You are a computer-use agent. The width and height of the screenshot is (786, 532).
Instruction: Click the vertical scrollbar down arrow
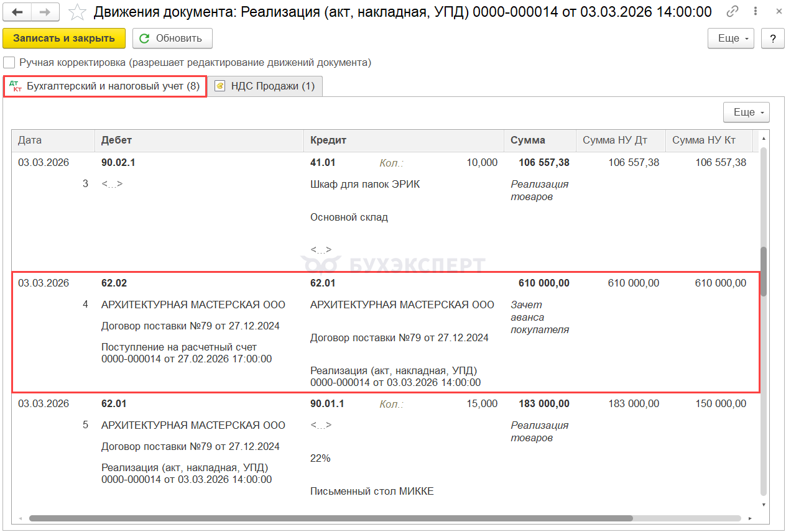(x=764, y=505)
